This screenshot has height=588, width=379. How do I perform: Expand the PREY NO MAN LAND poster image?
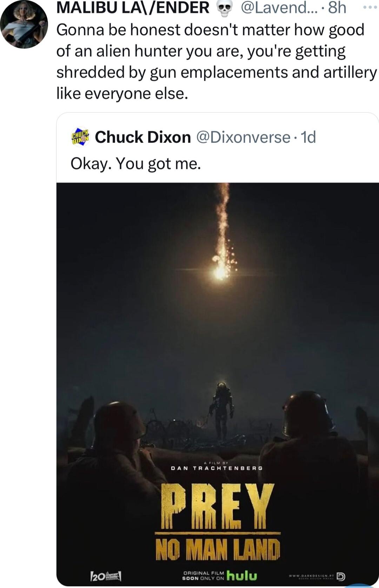click(x=218, y=351)
